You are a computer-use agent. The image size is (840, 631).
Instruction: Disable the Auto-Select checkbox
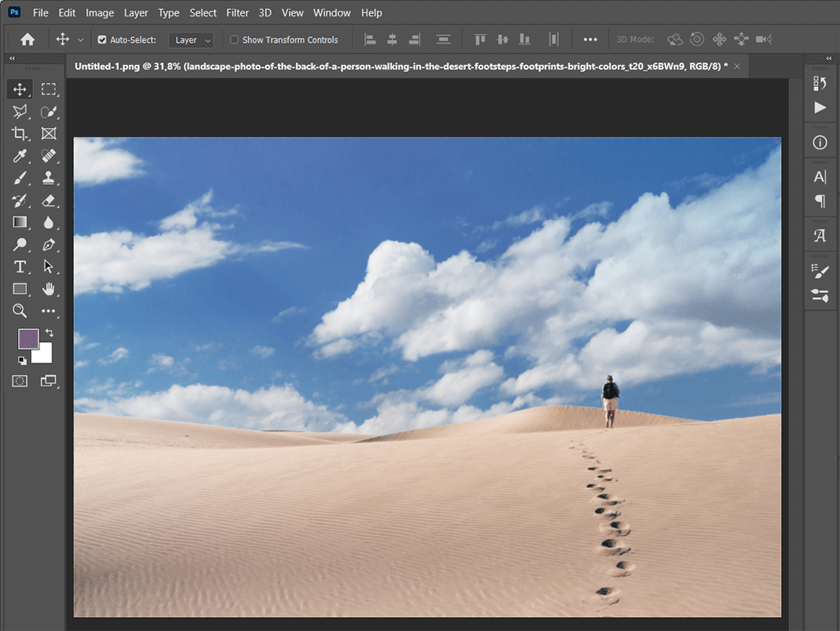[x=103, y=39]
